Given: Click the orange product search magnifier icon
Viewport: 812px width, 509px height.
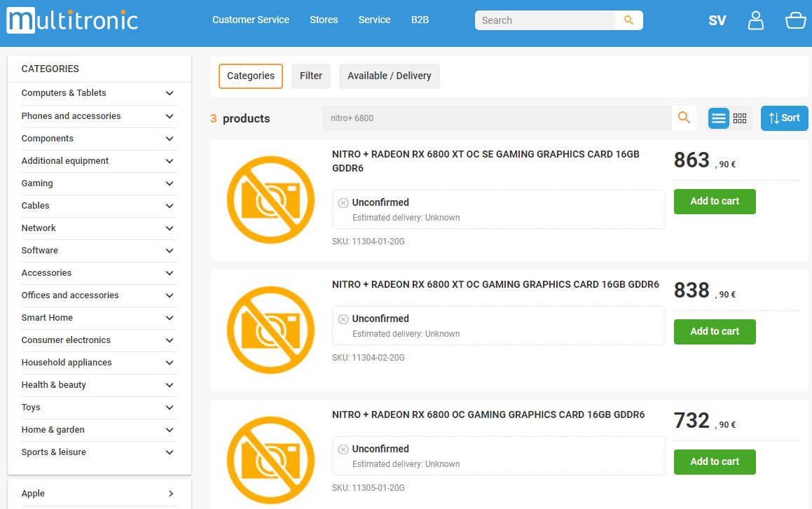Looking at the screenshot, I should (684, 118).
